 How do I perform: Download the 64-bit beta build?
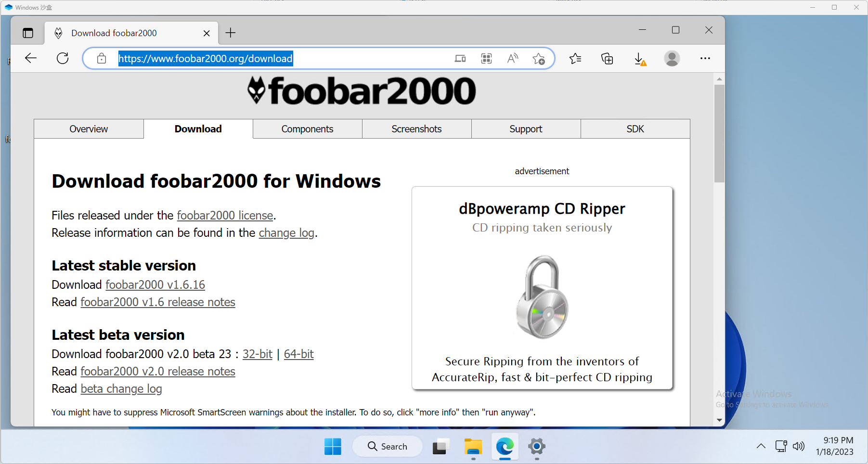point(298,354)
